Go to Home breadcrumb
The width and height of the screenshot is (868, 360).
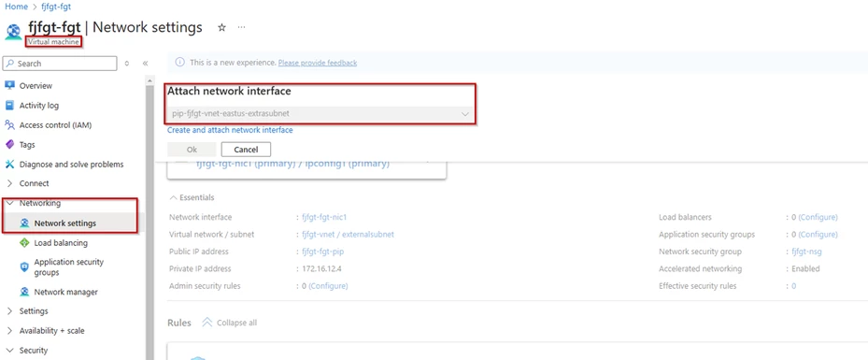[16, 7]
